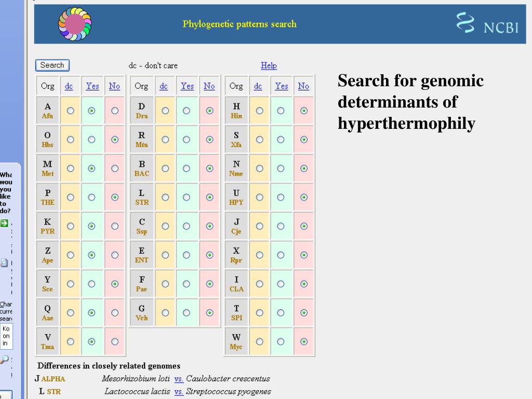
Task: Click the ALPHA group label under differences
Action: pos(54,379)
